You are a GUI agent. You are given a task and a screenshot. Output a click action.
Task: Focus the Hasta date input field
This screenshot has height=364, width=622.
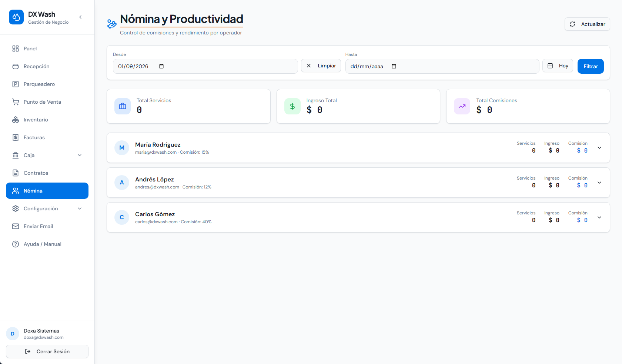pyautogui.click(x=442, y=66)
